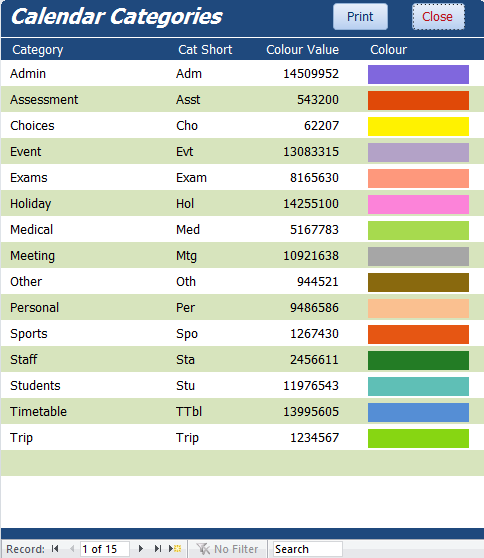Click the Search box in navigation bar
Screen dimensions: 484x558
[x=307, y=549]
